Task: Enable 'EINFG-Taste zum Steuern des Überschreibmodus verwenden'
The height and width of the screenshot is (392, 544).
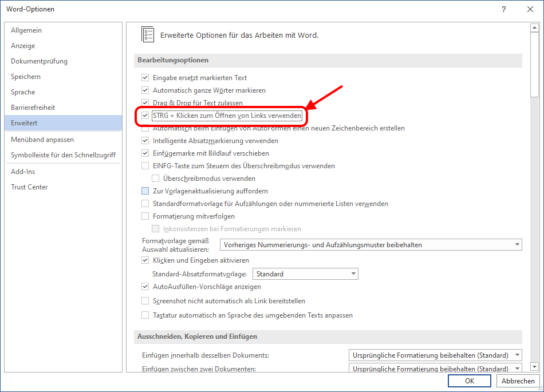Action: pyautogui.click(x=145, y=167)
